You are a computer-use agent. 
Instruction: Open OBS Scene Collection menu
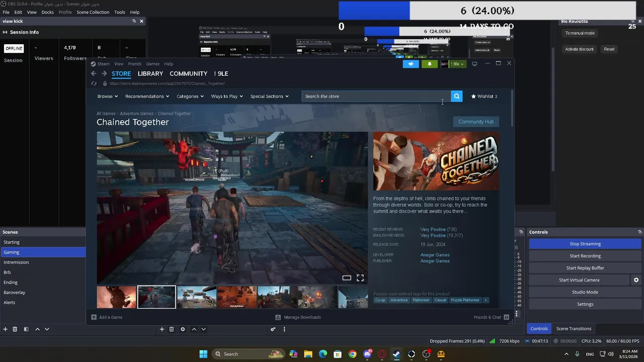coord(93,12)
